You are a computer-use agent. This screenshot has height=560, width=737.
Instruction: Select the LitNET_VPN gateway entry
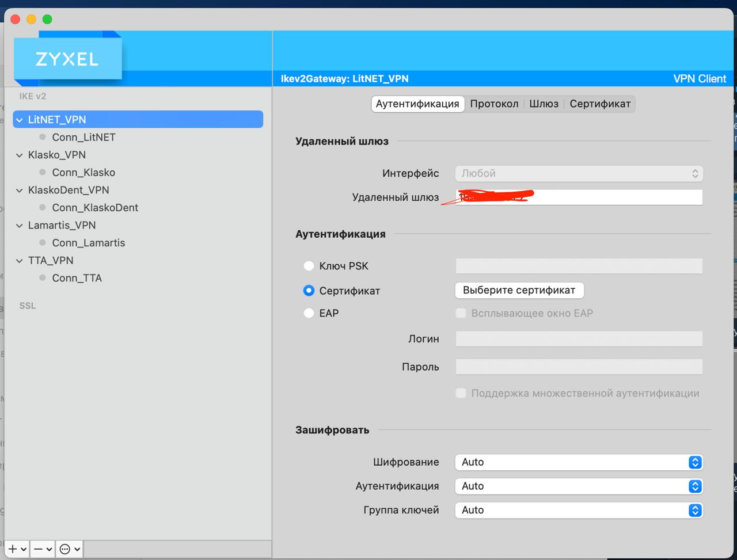(x=138, y=120)
